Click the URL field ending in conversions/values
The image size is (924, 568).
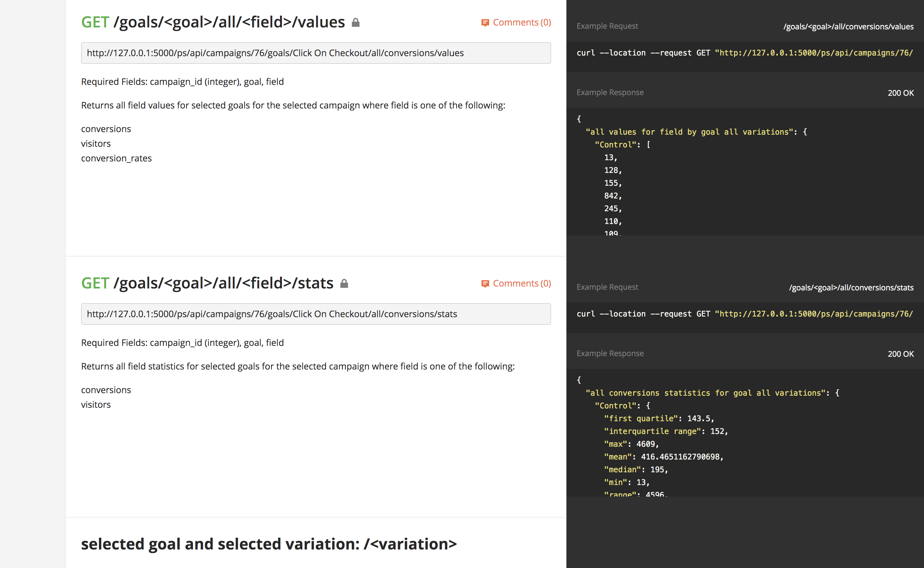316,53
